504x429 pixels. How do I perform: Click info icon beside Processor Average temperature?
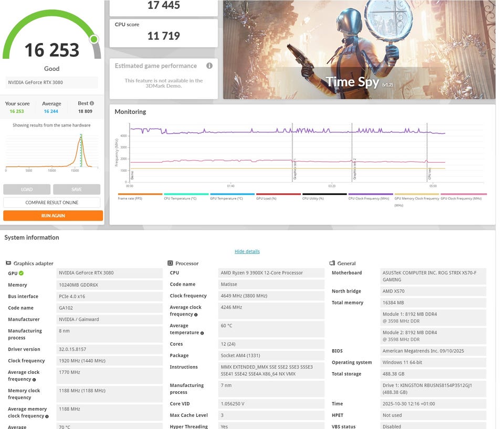[x=202, y=333]
